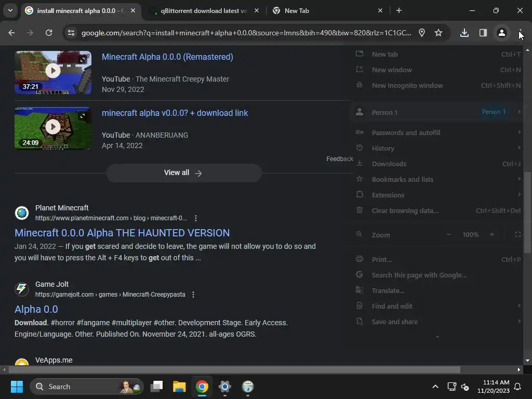This screenshot has width=532, height=399.
Task: Select Translate from Chrome menu
Action: (437, 291)
